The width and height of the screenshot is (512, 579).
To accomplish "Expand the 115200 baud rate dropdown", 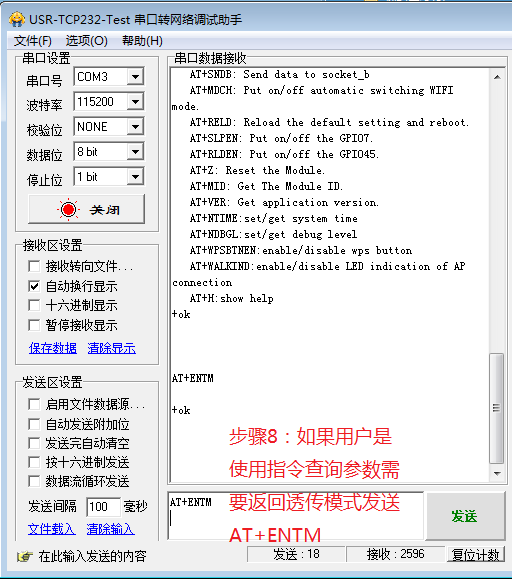I will [x=135, y=102].
